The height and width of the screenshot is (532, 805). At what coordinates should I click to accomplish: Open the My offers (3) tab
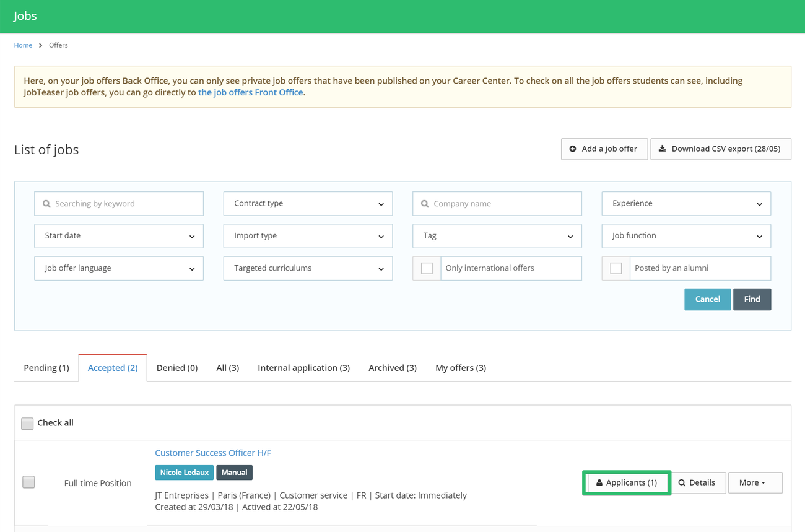[x=461, y=368]
